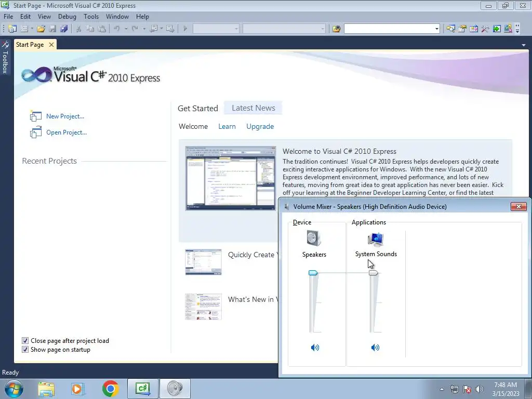Viewport: 532px width, 399px height.
Task: Open the Solution Platforms combo box
Action: (284, 29)
